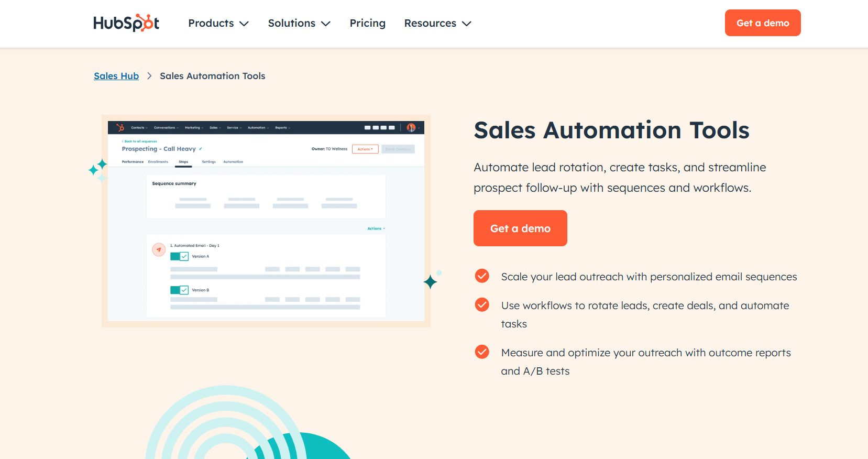This screenshot has width=868, height=459.
Task: Click the paragraph starting "Automate lead rotation"
Action: click(620, 178)
